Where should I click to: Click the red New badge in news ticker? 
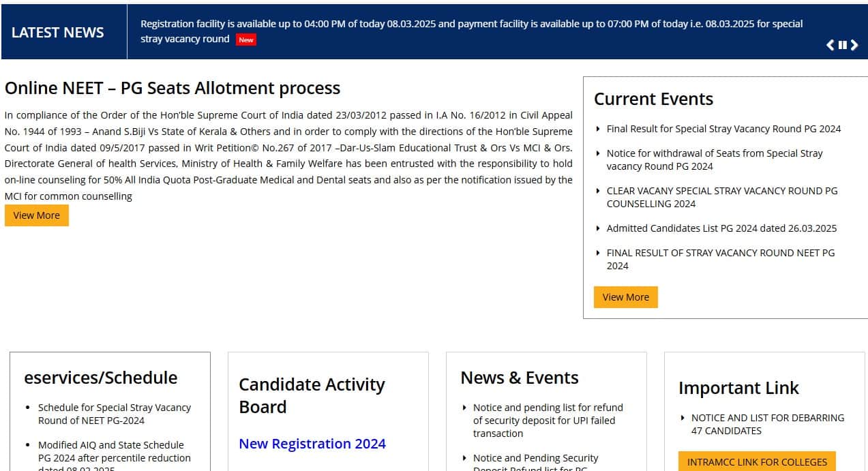[245, 39]
